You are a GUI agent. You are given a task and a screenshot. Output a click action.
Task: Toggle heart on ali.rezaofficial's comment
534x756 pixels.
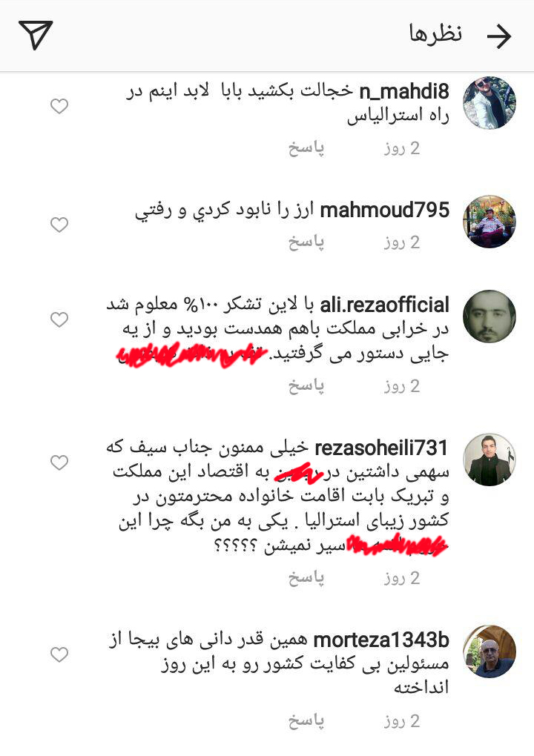pyautogui.click(x=59, y=319)
